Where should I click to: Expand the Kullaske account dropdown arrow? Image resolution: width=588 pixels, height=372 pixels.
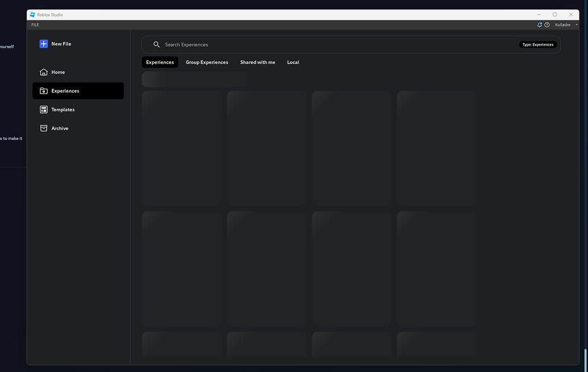[x=577, y=25]
